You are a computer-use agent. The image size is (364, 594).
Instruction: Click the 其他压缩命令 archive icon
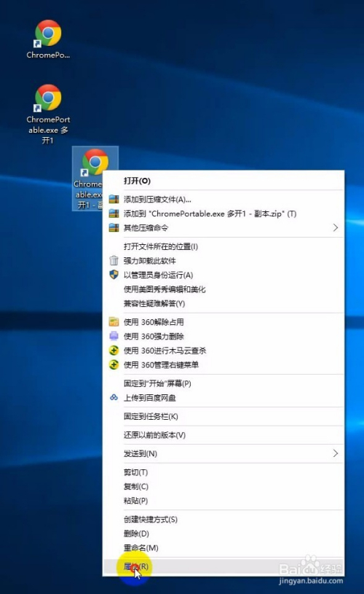114,227
